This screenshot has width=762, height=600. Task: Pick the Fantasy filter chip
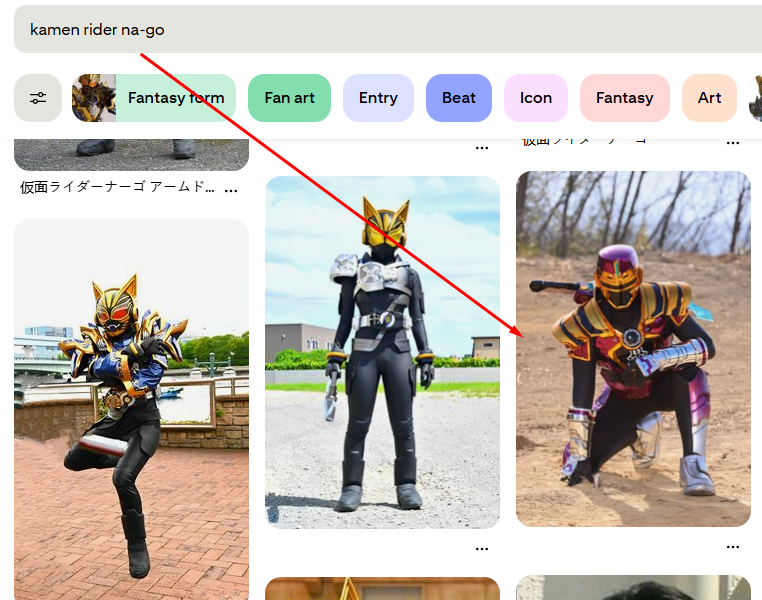click(x=624, y=98)
